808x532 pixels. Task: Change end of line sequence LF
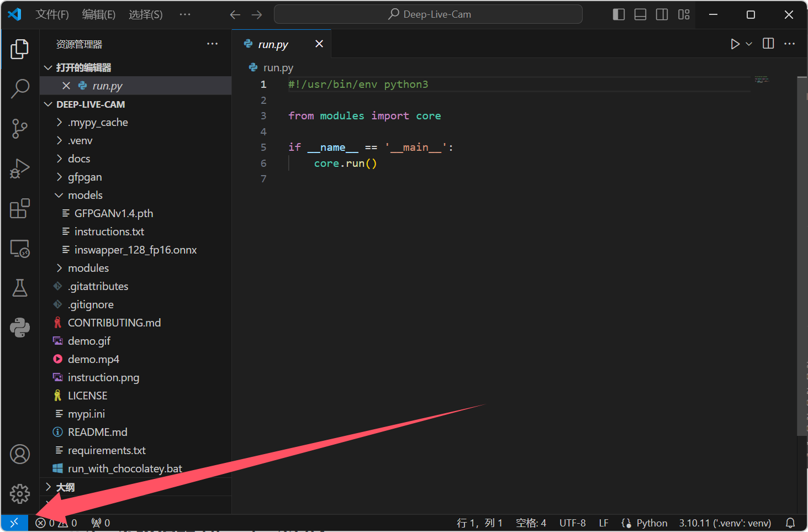604,523
